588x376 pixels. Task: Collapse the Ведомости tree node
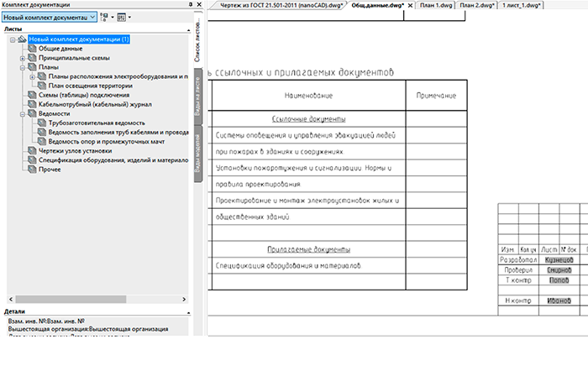(23, 113)
